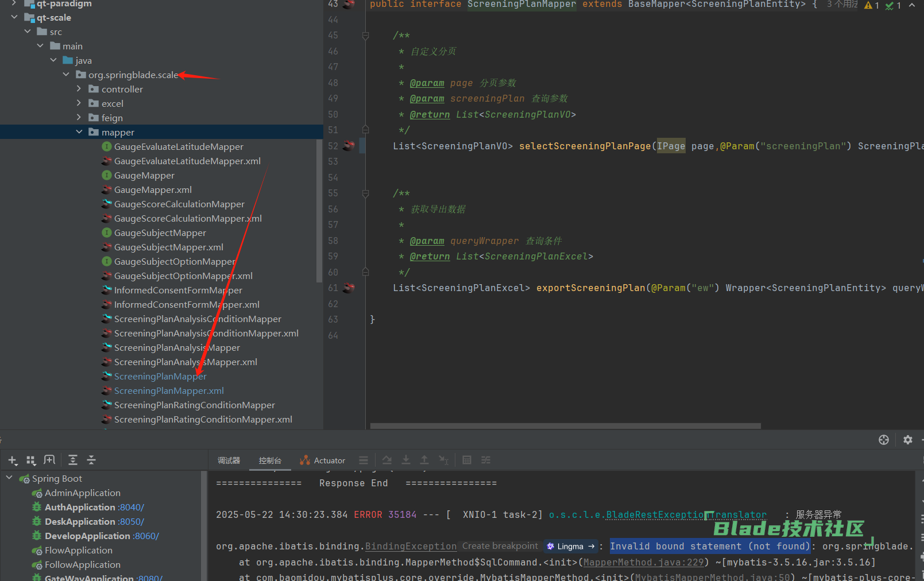The height and width of the screenshot is (581, 924).
Task: Click the green checkmark typo indicator
Action: coord(890,6)
